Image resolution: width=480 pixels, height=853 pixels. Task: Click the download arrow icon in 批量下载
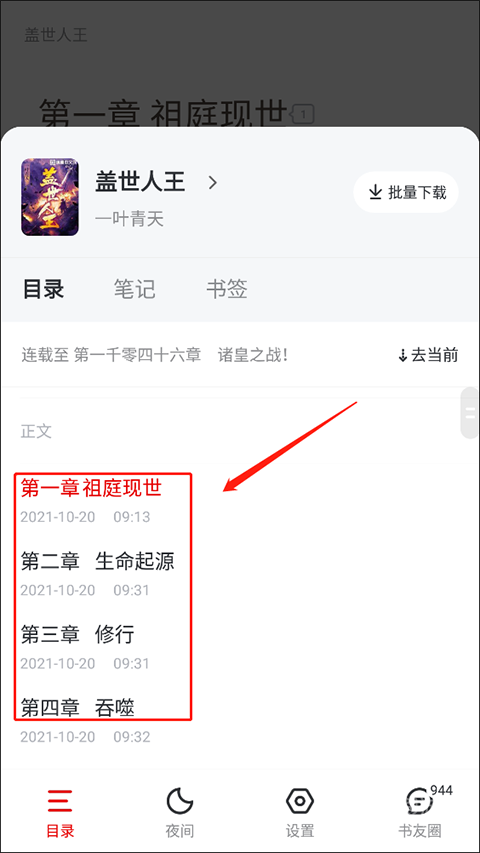tap(375, 192)
